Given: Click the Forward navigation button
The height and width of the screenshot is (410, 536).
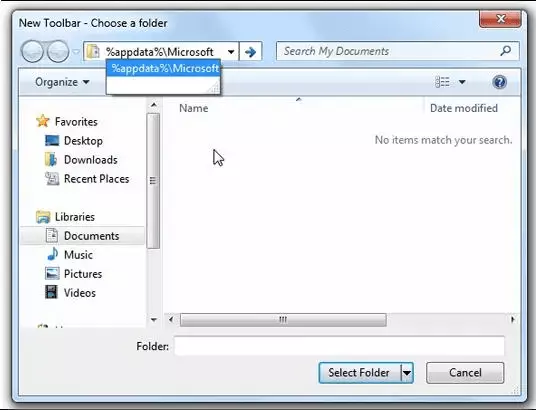Looking at the screenshot, I should tap(58, 51).
